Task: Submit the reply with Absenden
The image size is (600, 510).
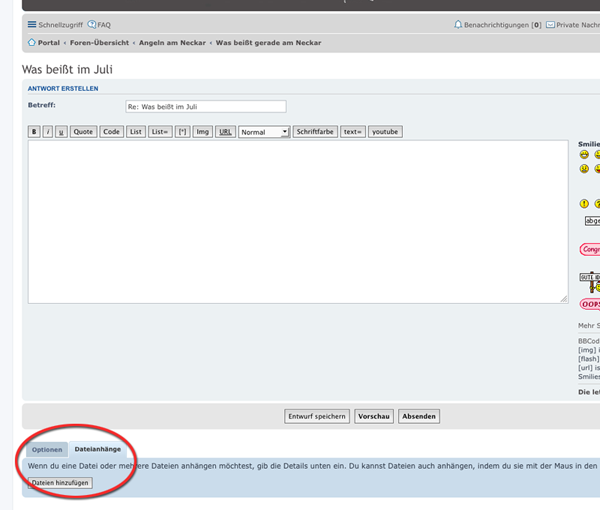Action: 419,416
